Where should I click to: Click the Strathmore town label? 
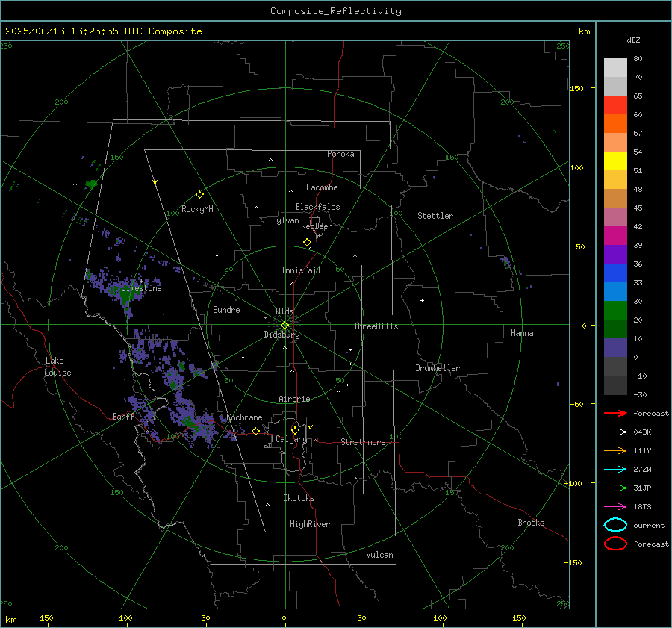pos(363,442)
